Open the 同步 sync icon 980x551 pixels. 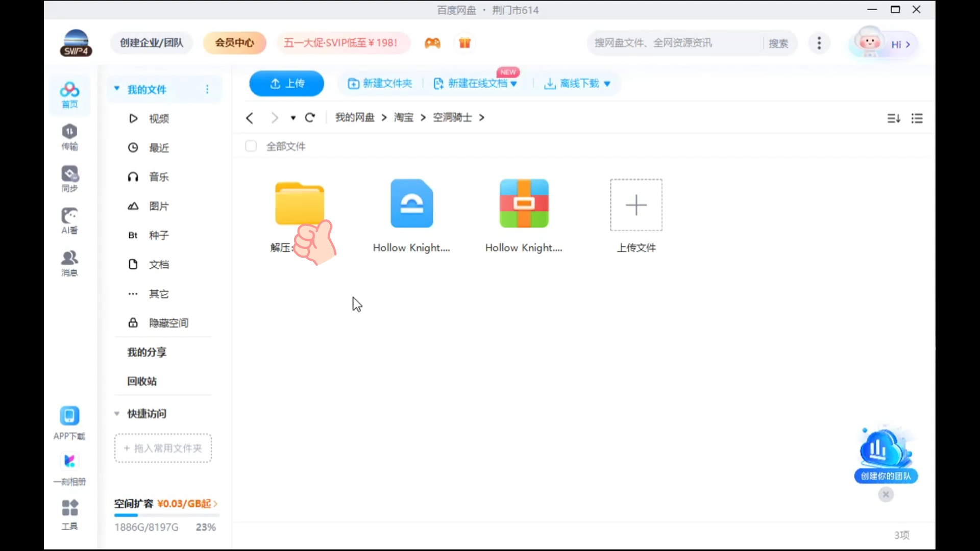[70, 179]
